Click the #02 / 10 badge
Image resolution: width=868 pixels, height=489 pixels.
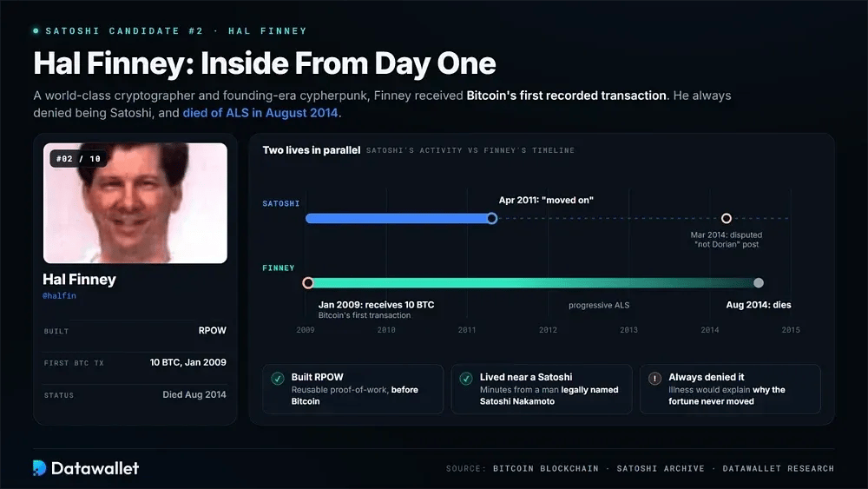coord(79,159)
